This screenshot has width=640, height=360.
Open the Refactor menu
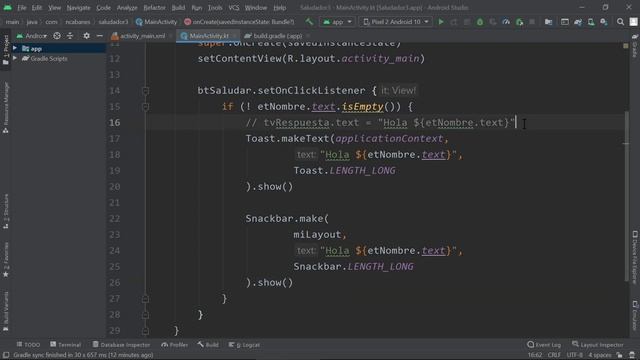point(154,7)
